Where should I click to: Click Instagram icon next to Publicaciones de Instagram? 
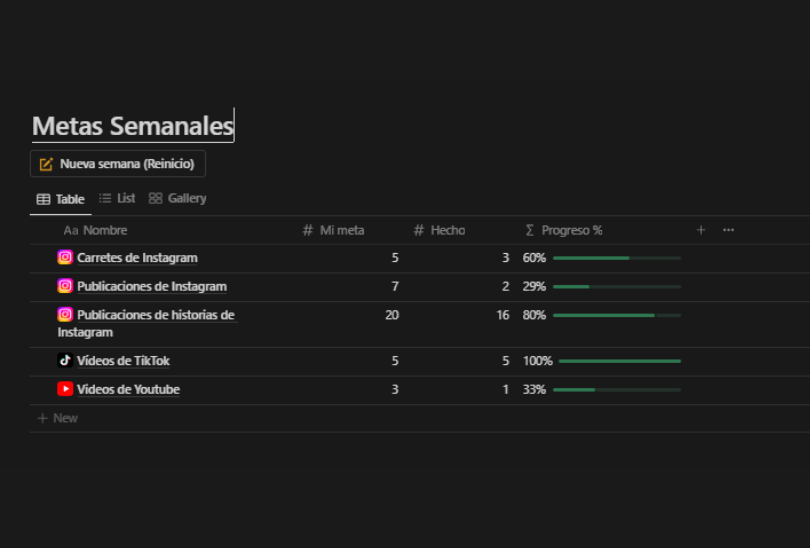65,286
